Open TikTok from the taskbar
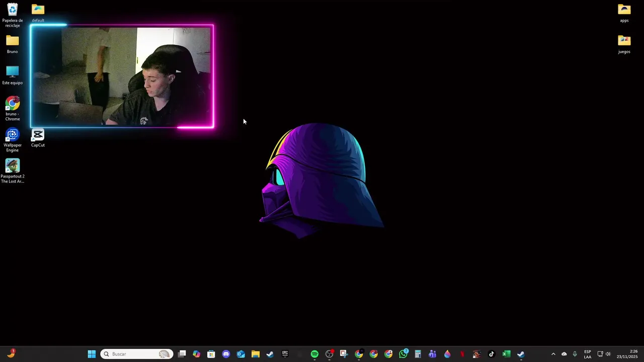Image resolution: width=644 pixels, height=362 pixels. coord(492,354)
